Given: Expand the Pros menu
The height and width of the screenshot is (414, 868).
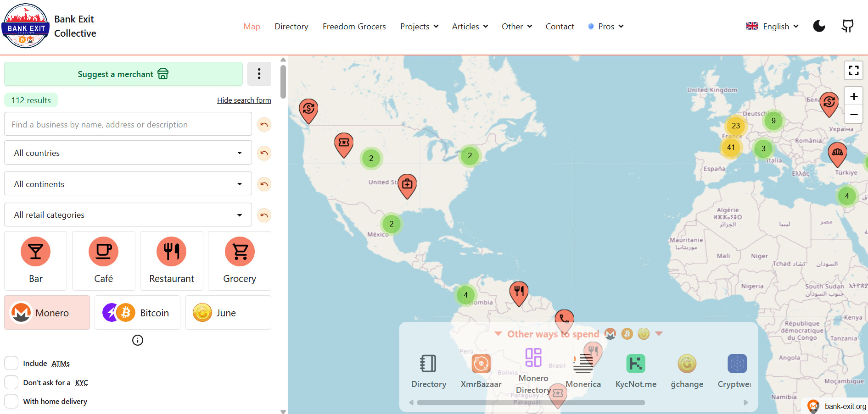Looking at the screenshot, I should click(x=606, y=27).
